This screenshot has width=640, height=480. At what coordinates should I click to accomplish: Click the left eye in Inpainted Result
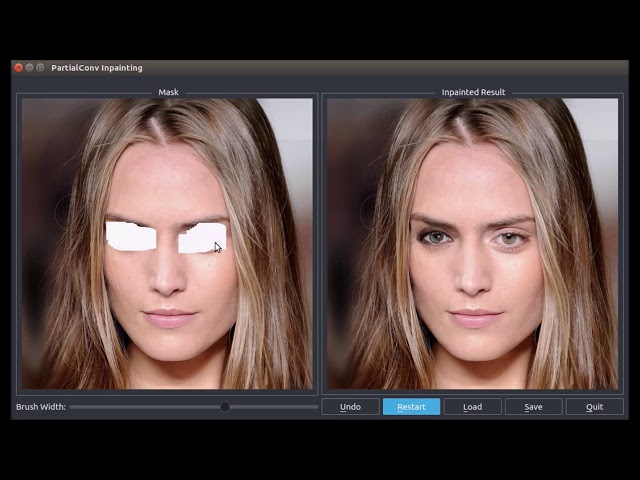coord(434,237)
